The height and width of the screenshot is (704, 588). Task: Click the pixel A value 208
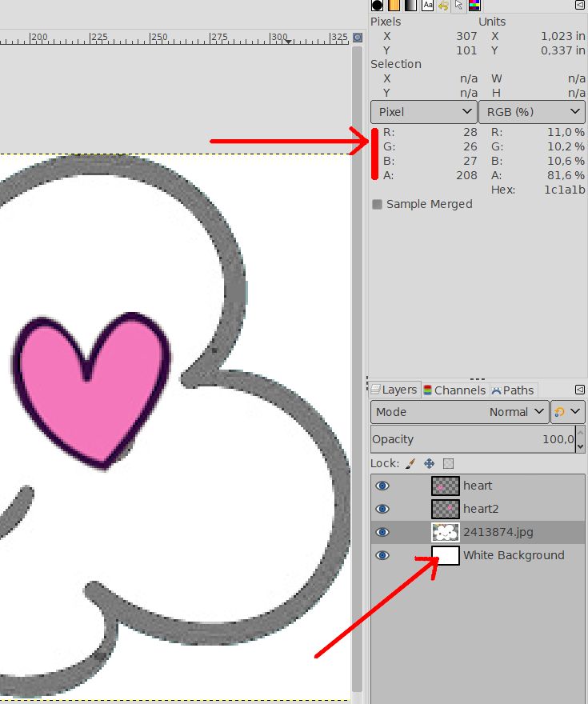[466, 175]
